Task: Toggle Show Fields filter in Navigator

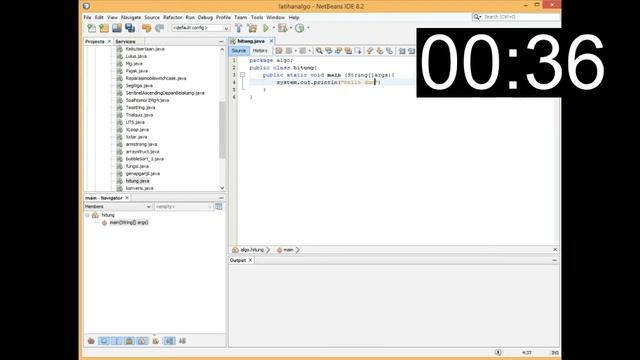Action: 104,341
